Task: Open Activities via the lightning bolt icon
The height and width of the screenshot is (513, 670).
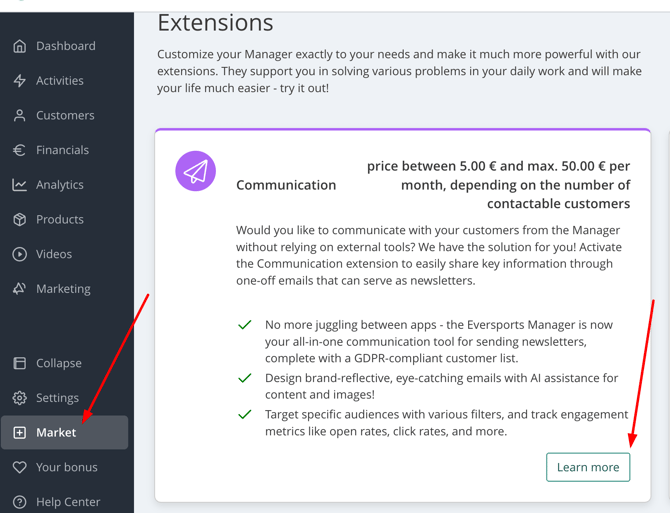Action: click(20, 81)
